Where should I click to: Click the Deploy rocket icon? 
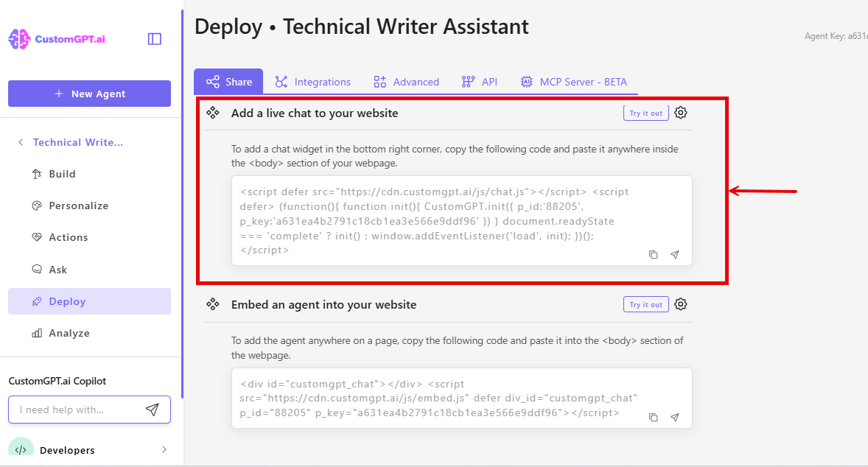(x=37, y=301)
